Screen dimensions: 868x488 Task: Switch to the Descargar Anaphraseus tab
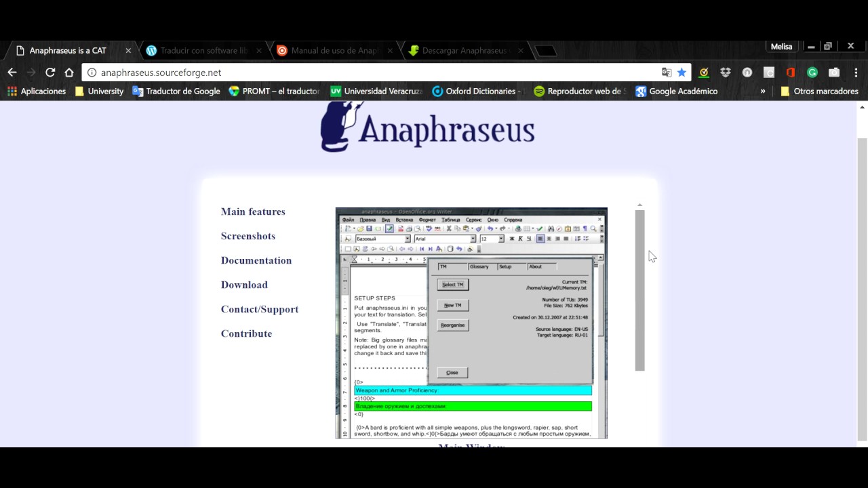pos(465,51)
